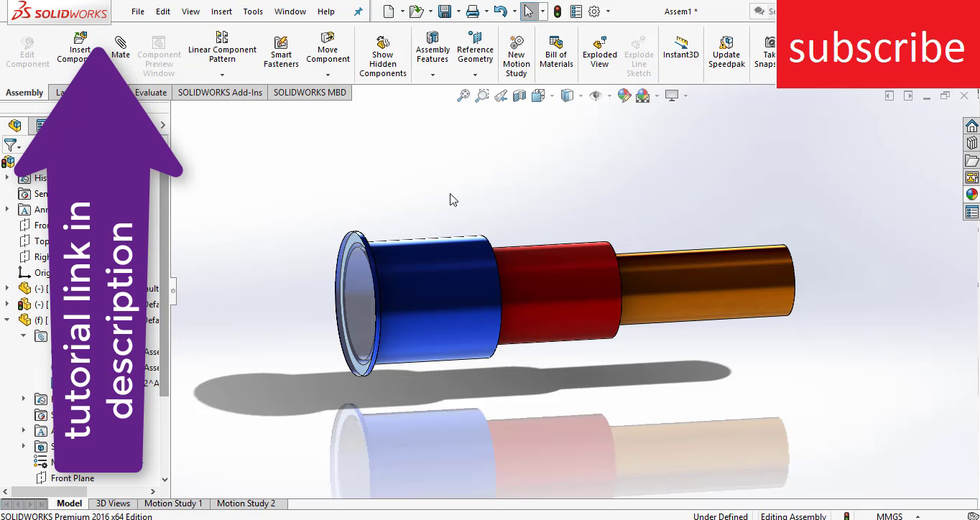980x520 pixels.
Task: Click Bill of Materials tool
Action: pyautogui.click(x=556, y=52)
